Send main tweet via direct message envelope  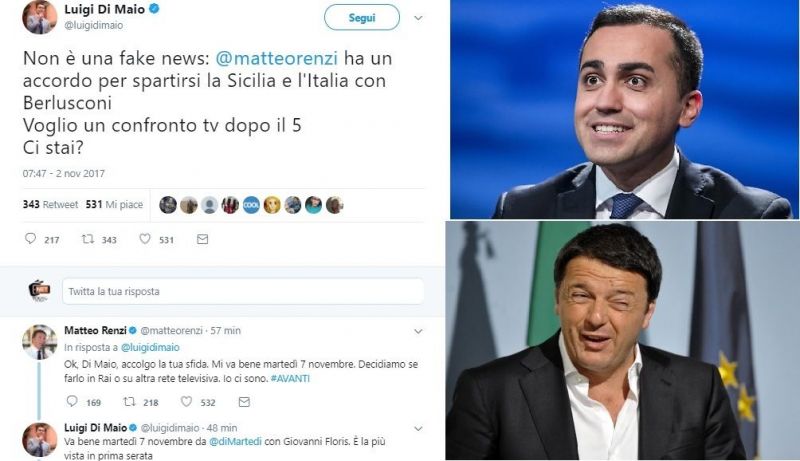click(203, 239)
